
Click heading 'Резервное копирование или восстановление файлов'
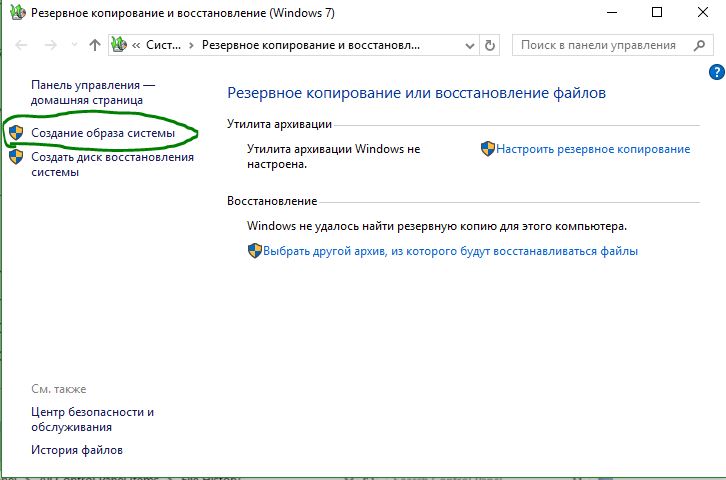click(x=416, y=93)
